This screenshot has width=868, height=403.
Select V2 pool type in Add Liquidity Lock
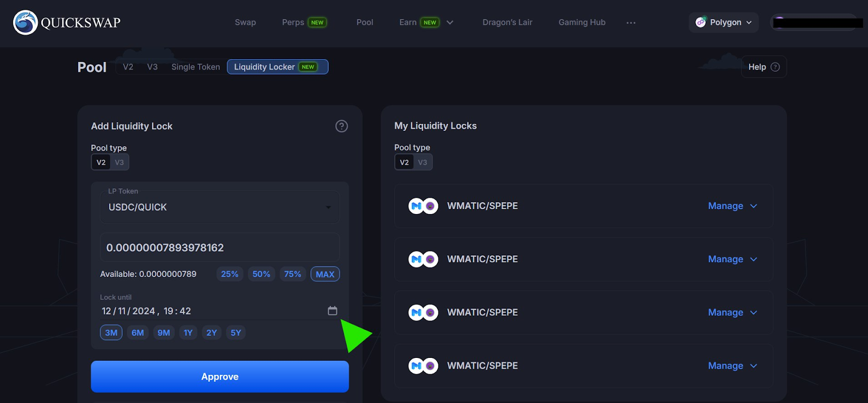pos(101,162)
